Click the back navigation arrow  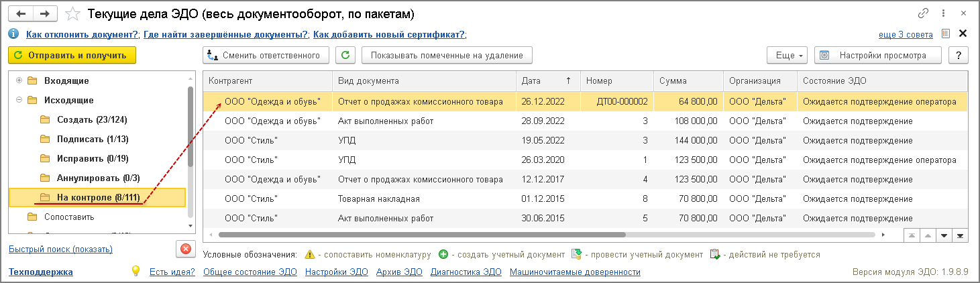click(x=21, y=13)
